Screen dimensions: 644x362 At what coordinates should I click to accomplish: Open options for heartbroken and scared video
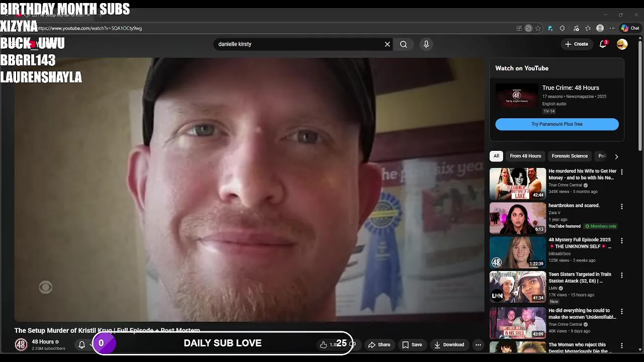622,207
